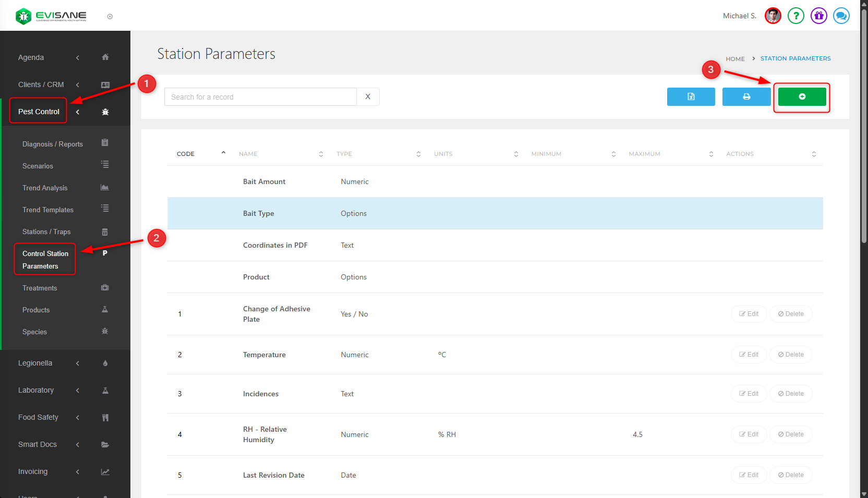
Task: Focus the Search for a record field
Action: coord(260,96)
